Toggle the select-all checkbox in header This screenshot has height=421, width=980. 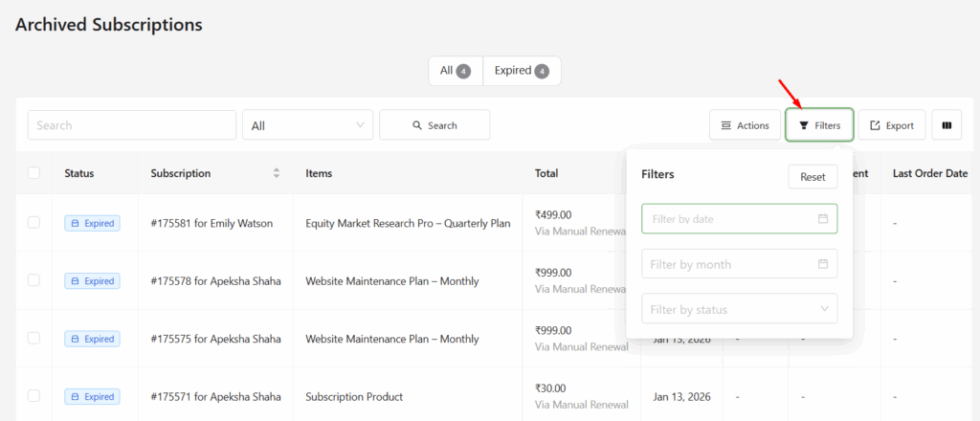click(34, 173)
